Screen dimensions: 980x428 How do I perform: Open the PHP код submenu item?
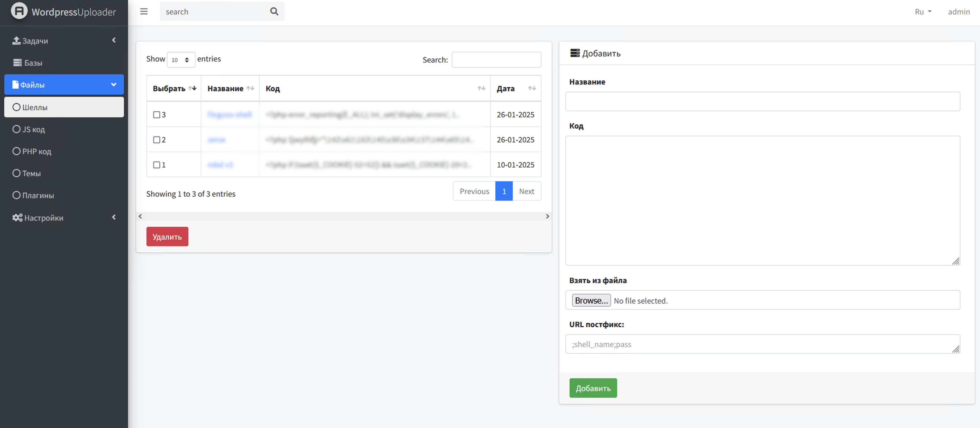pos(64,151)
